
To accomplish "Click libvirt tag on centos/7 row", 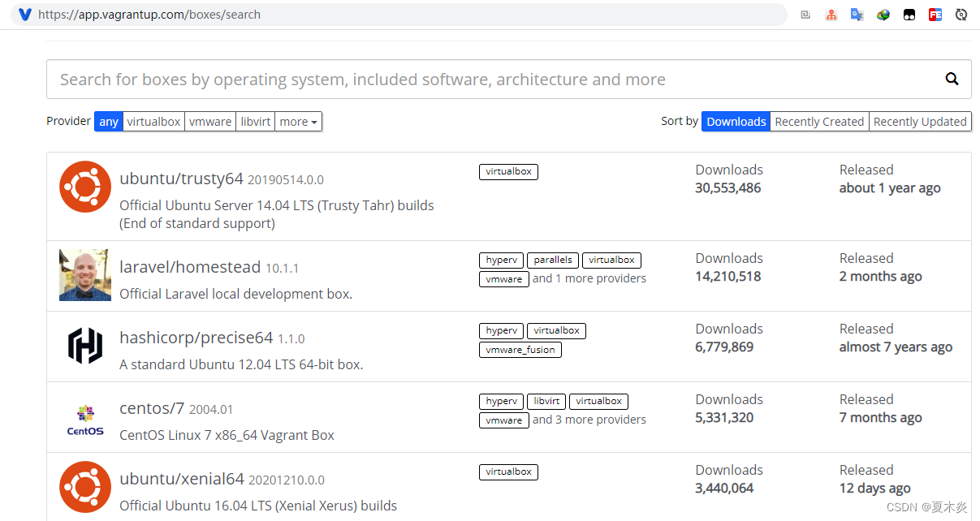I will click(546, 402).
